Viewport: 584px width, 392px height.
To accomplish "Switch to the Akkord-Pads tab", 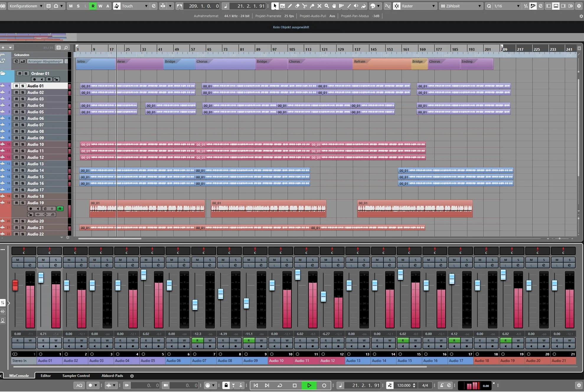I will pos(112,376).
